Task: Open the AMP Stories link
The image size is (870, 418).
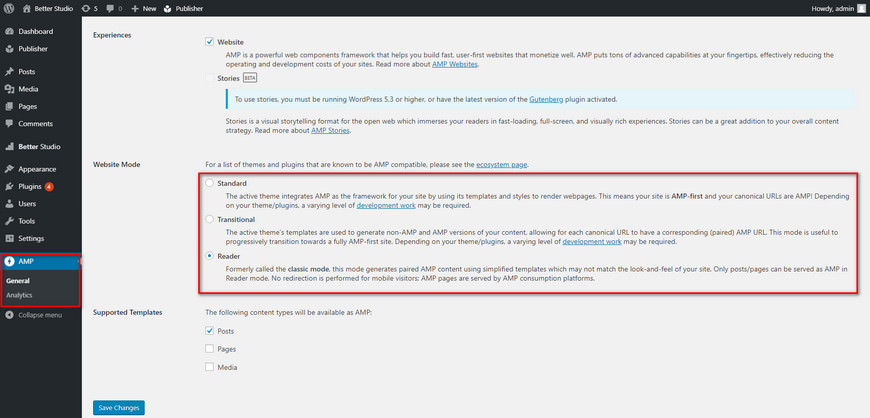Action: [331, 130]
